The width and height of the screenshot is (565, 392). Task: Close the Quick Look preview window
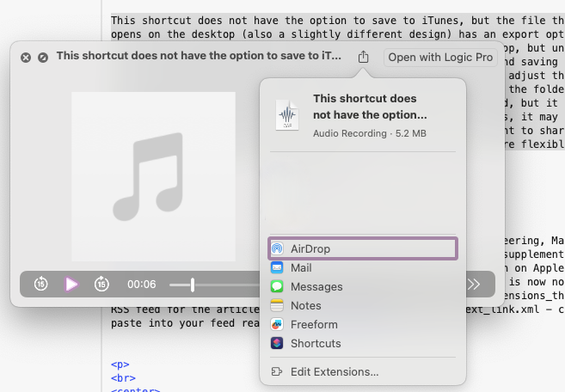point(26,58)
